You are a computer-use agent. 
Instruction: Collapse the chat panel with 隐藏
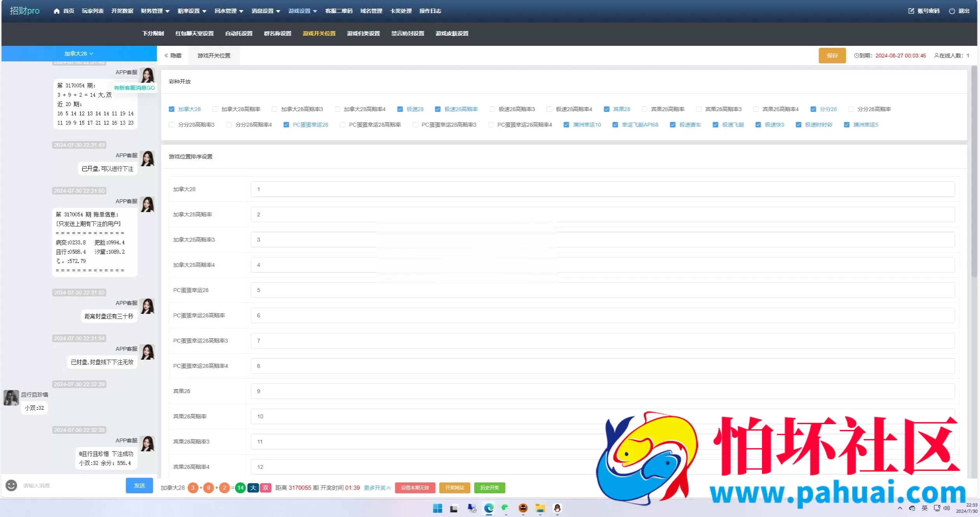(173, 56)
